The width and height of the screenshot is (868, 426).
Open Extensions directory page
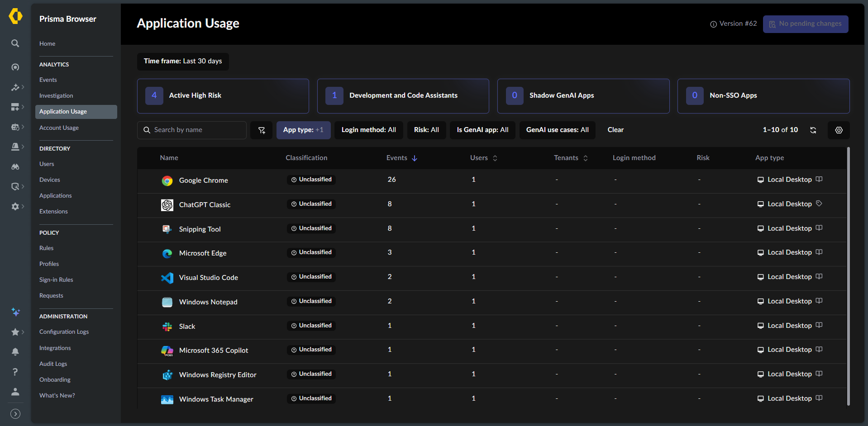(53, 212)
